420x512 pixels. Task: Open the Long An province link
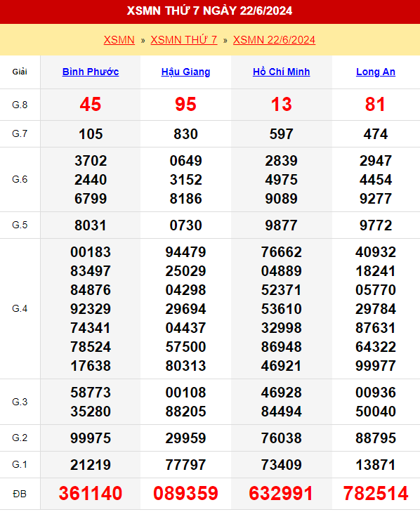[376, 72]
